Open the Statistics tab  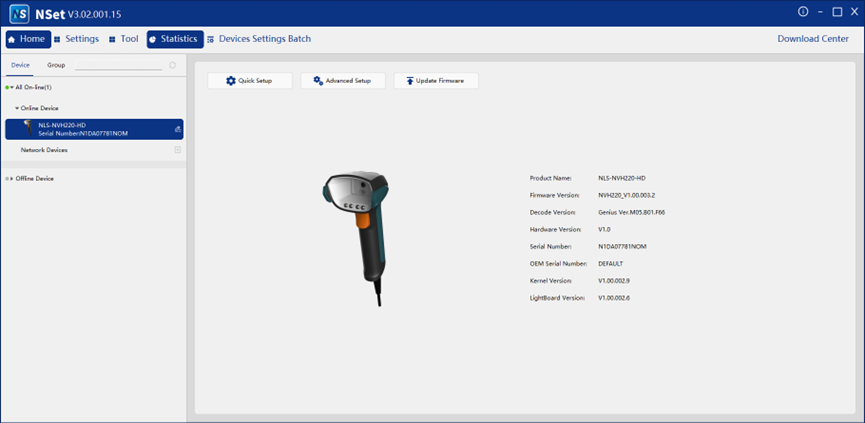175,39
